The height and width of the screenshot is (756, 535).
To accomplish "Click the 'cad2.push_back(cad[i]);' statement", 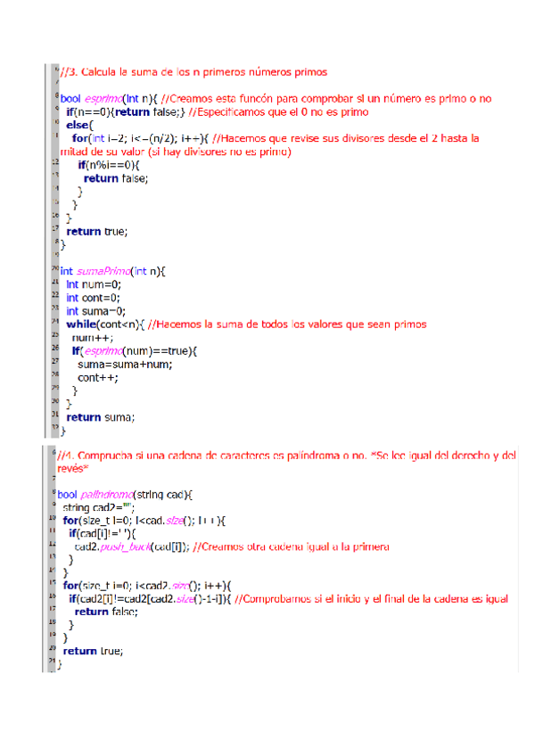I will click(132, 546).
